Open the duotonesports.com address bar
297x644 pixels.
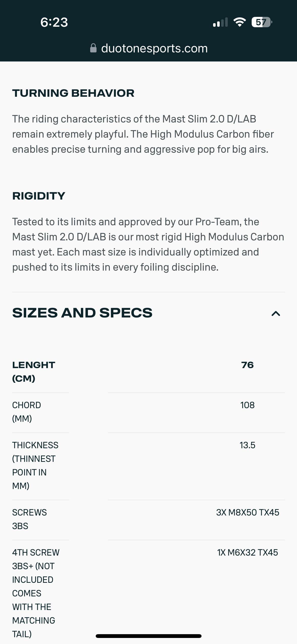[154, 48]
